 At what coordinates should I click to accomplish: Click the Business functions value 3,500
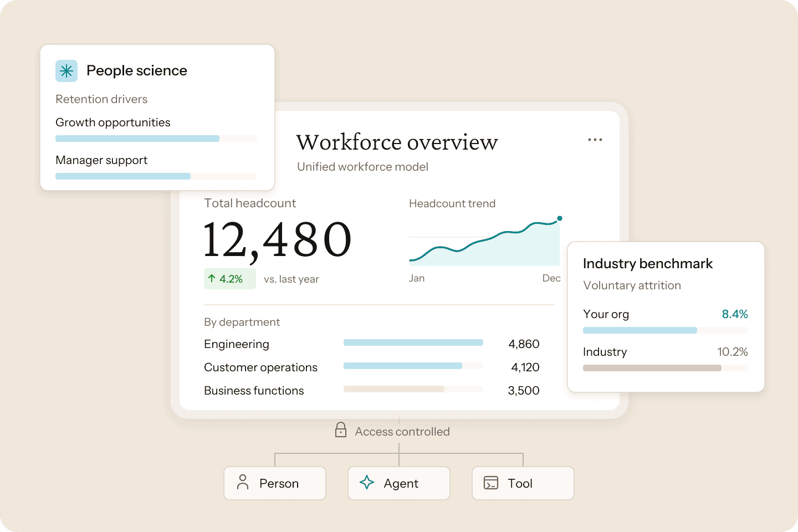(524, 391)
